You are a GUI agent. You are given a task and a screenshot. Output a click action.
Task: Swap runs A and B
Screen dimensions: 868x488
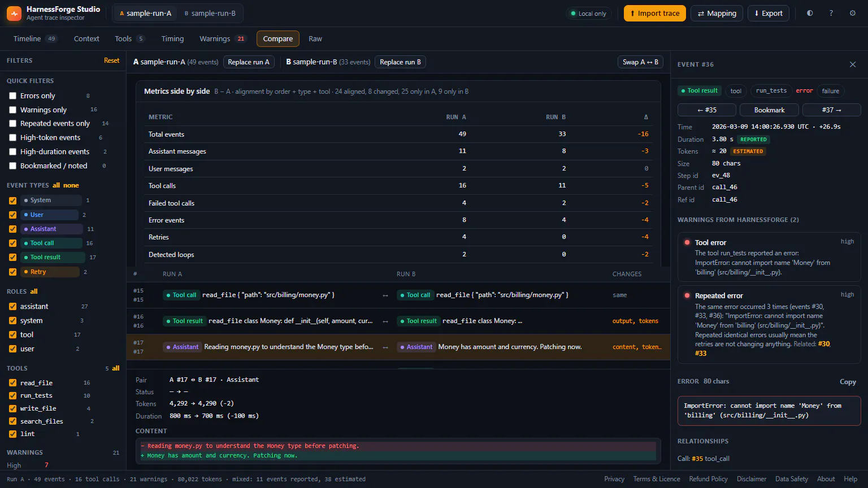pyautogui.click(x=640, y=62)
